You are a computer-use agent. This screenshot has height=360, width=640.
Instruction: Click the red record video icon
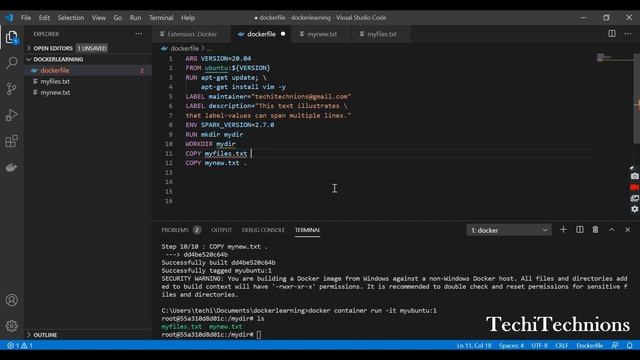coord(634,187)
